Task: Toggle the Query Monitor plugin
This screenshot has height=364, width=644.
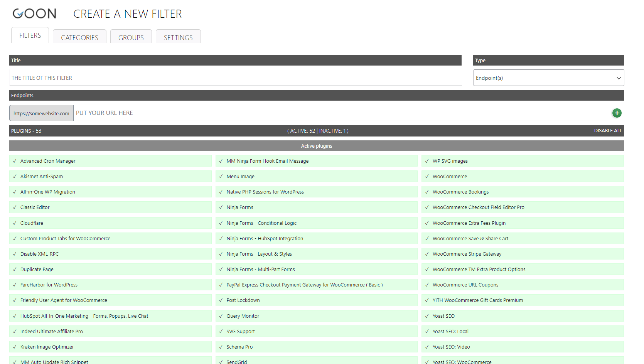Action: point(317,316)
